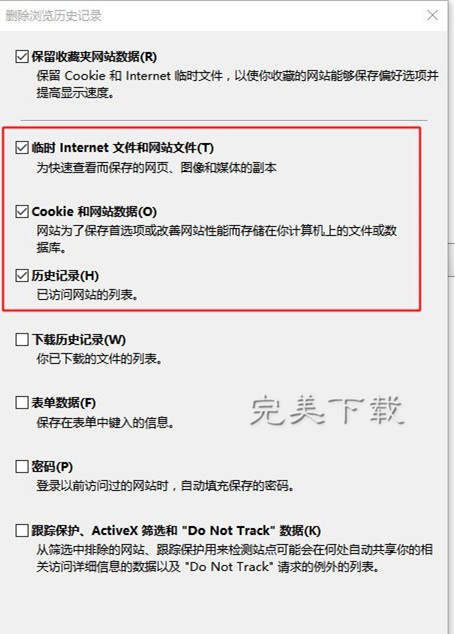Screen dimensions: 455x634
Task: Click the 删除浏览历史记录 title bar text
Action: pos(53,16)
